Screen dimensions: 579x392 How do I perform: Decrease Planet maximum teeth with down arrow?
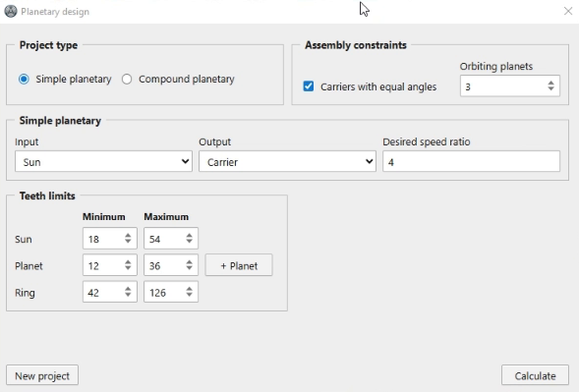point(189,268)
